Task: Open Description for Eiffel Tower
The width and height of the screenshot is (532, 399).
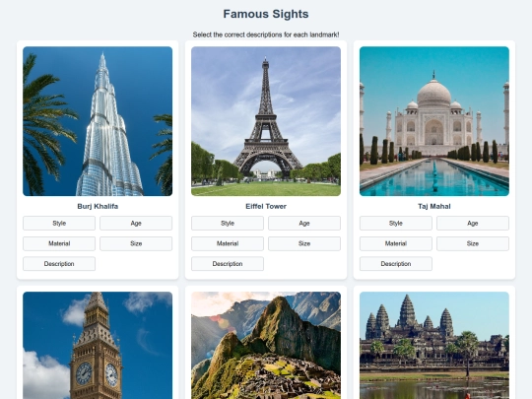Action: coord(228,264)
